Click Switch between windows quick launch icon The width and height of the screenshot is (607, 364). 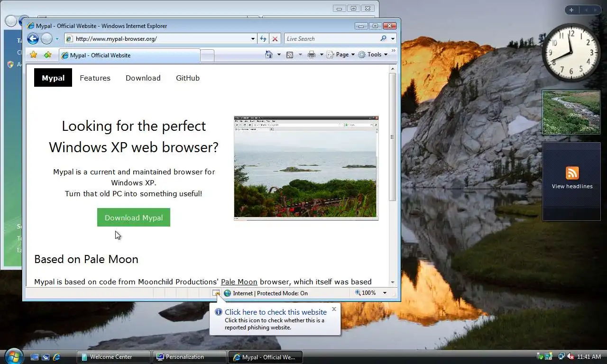[x=46, y=357]
